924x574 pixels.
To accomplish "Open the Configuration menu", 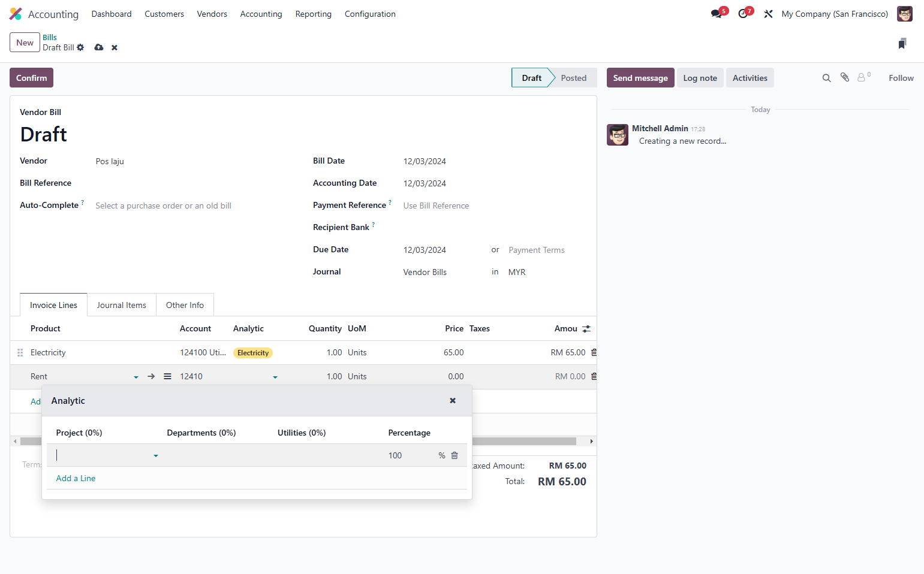I will (370, 14).
